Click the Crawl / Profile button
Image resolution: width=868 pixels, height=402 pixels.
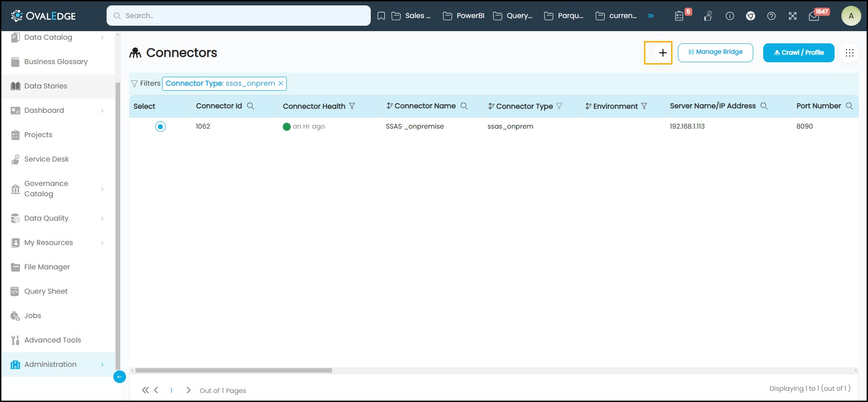(x=798, y=53)
